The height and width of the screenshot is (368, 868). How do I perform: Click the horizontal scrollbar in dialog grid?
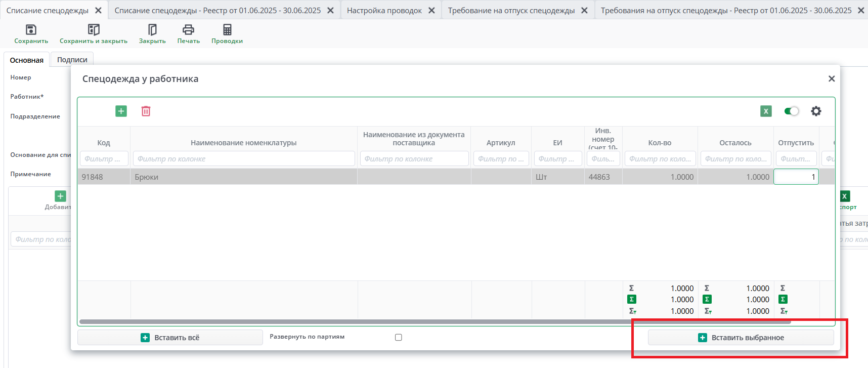click(x=435, y=321)
